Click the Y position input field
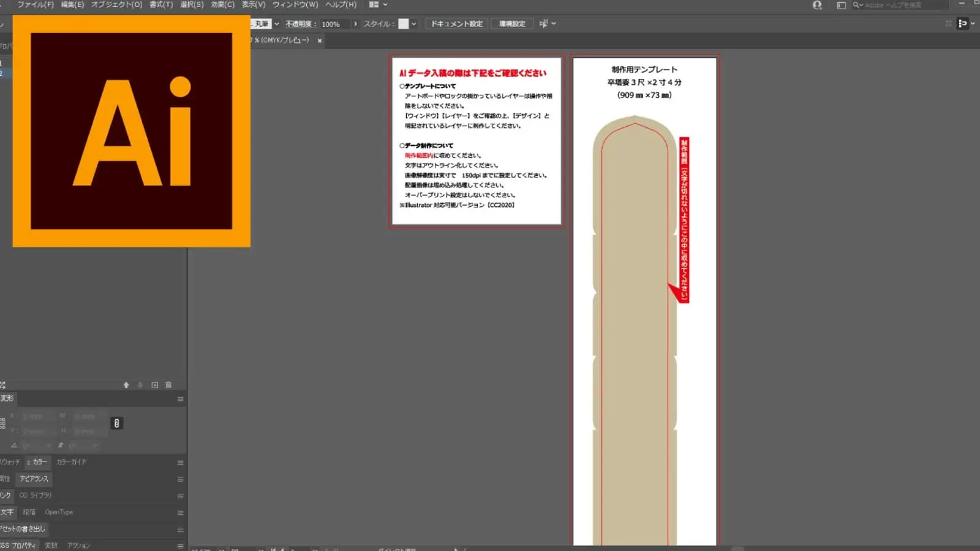Viewport: 980px width, 551px height. (x=37, y=431)
